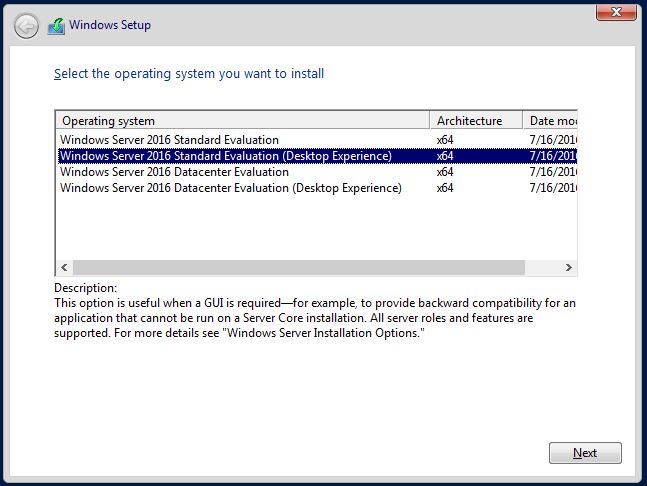This screenshot has width=647, height=486.
Task: Click the Windows Setup icon
Action: pyautogui.click(x=56, y=26)
